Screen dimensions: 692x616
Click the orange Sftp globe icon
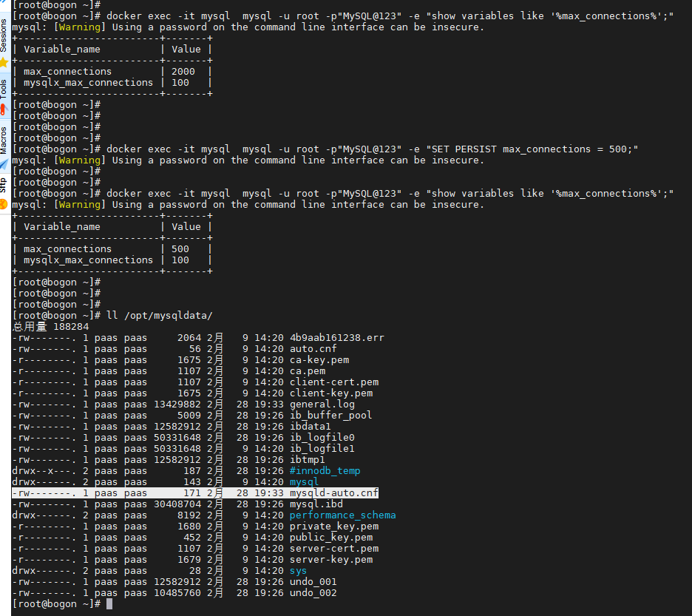pyautogui.click(x=4, y=204)
